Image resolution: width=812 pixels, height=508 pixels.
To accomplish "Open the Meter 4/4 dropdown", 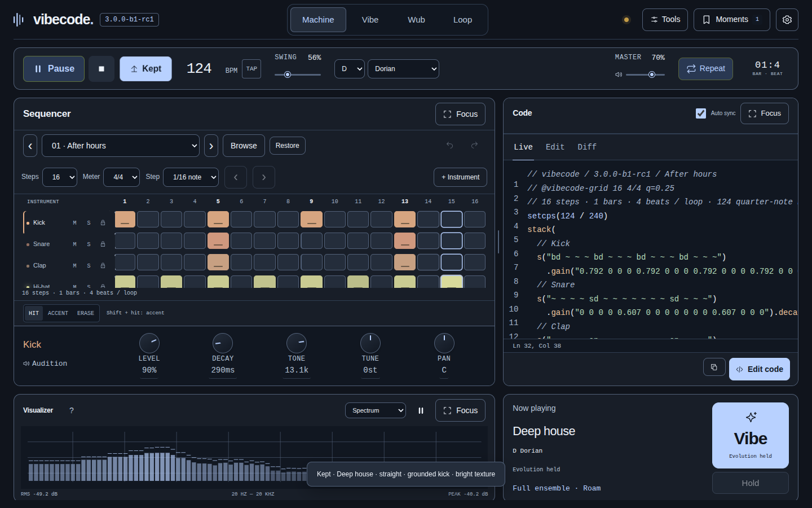I will (121, 177).
